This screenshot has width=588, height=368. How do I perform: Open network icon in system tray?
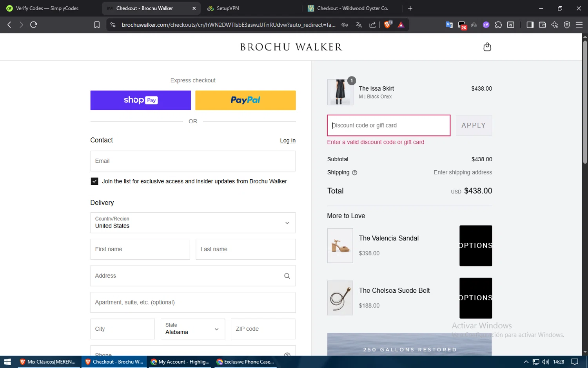[x=536, y=362]
